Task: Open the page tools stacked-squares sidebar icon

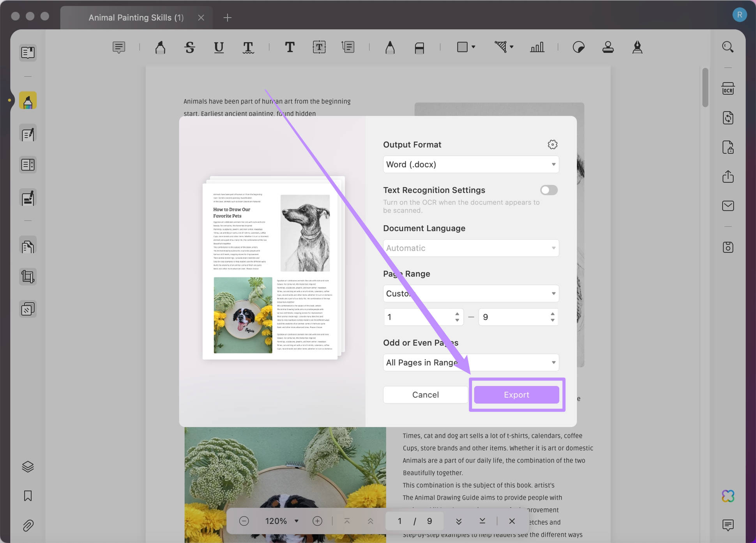Action: coord(28,309)
